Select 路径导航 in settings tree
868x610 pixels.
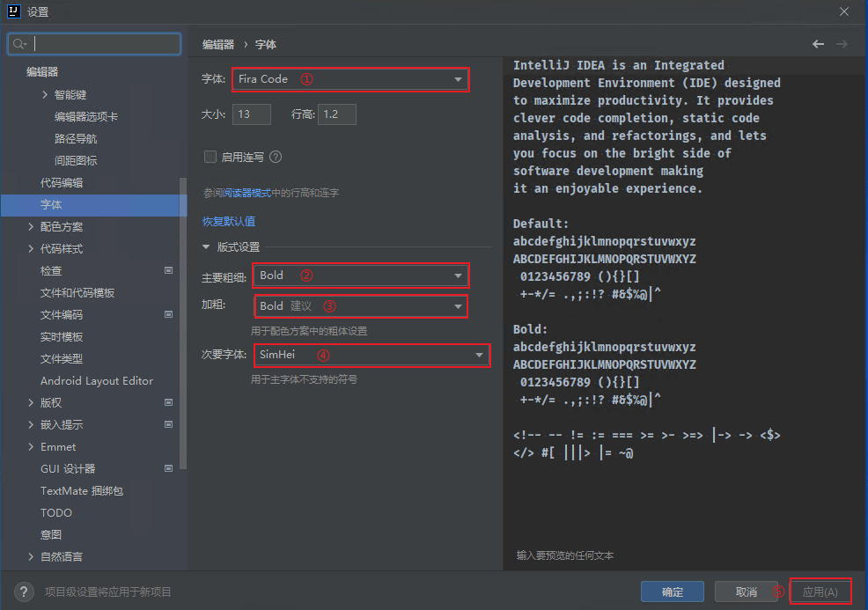[76, 138]
